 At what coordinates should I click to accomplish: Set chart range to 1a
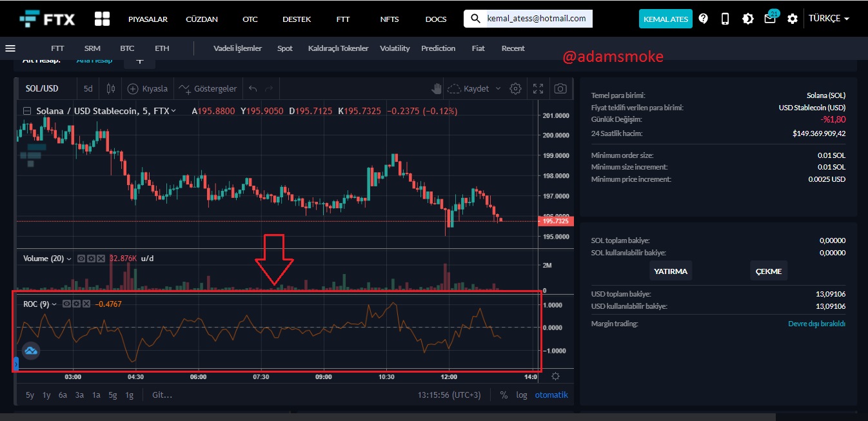point(96,395)
